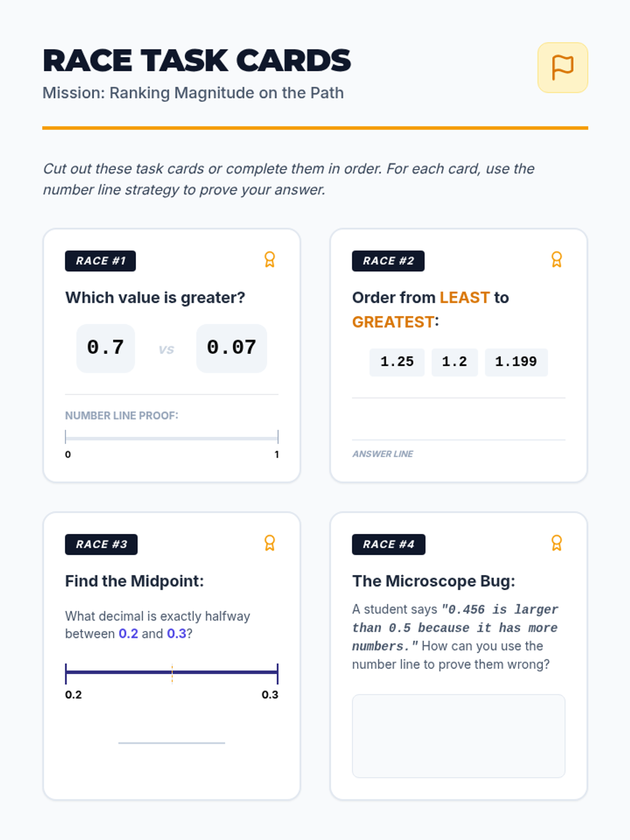The height and width of the screenshot is (840, 630).
Task: Click the award ribbon on Race #4 card
Action: (556, 543)
